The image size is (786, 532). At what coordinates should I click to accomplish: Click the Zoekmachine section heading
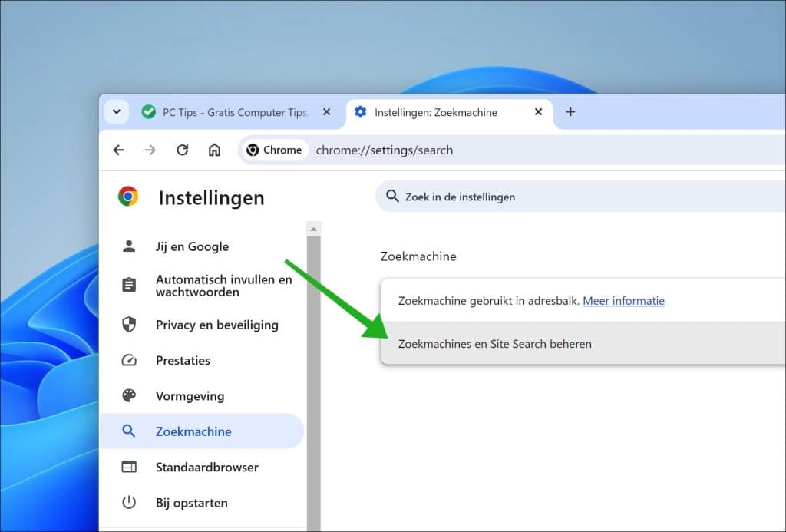[418, 256]
